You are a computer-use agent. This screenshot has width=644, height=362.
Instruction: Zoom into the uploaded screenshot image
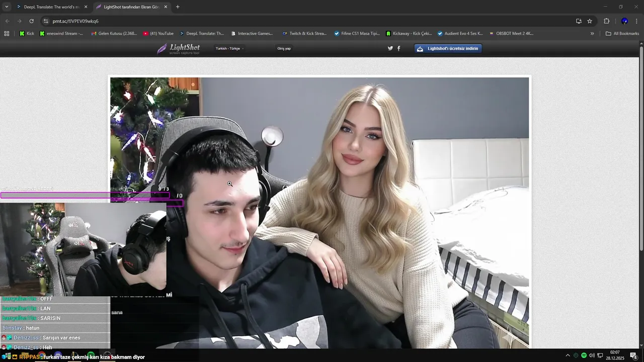319,212
